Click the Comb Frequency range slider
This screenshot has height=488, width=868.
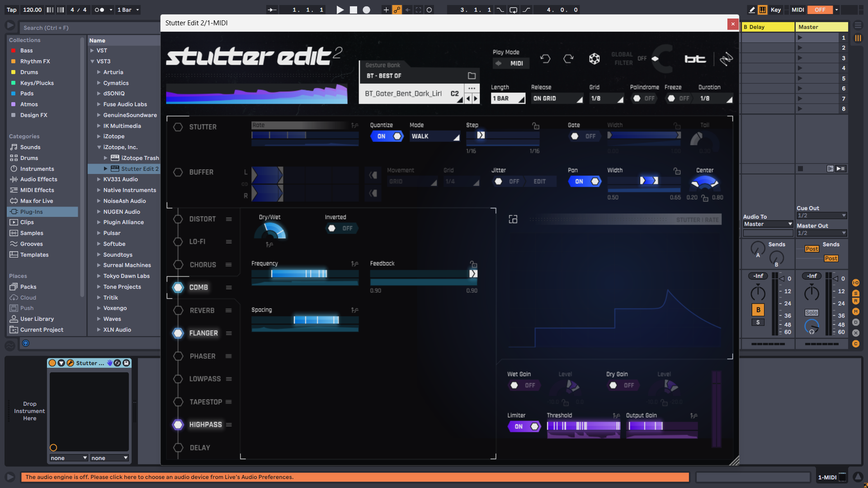(305, 273)
